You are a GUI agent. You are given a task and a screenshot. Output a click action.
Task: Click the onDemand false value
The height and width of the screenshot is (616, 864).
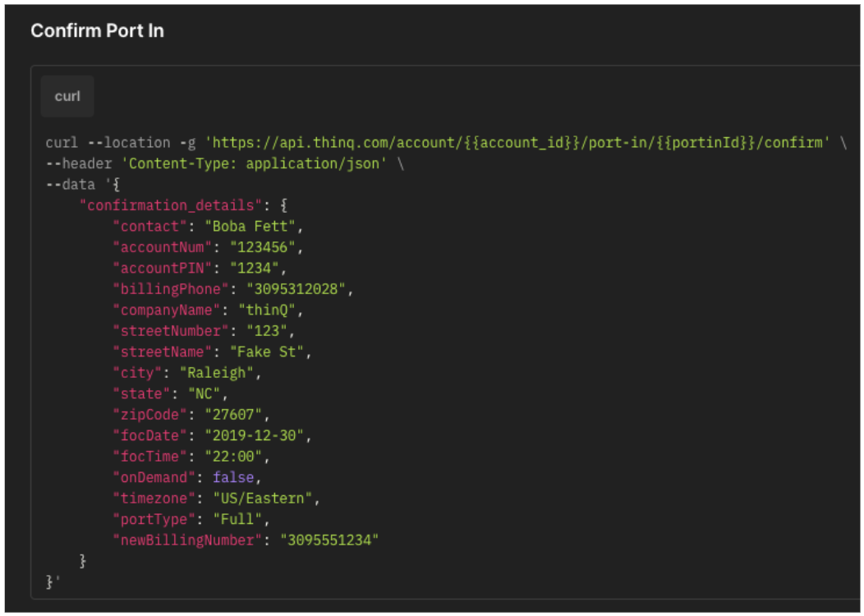[x=233, y=477]
